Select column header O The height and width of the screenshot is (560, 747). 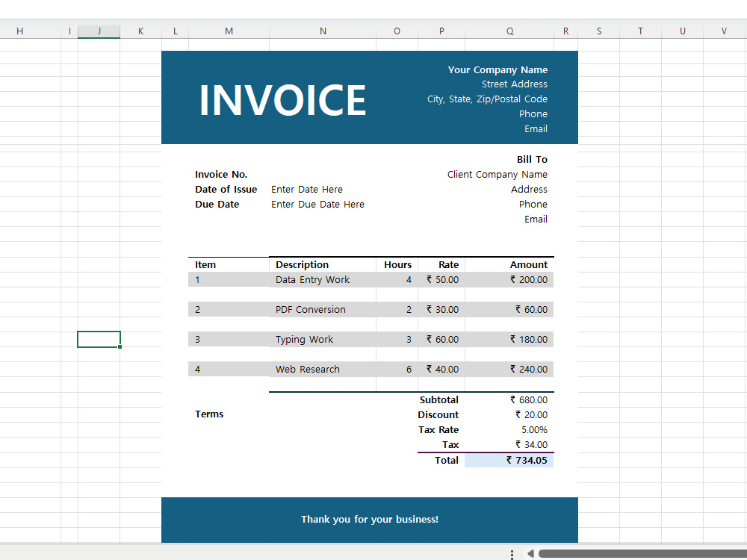point(397,31)
